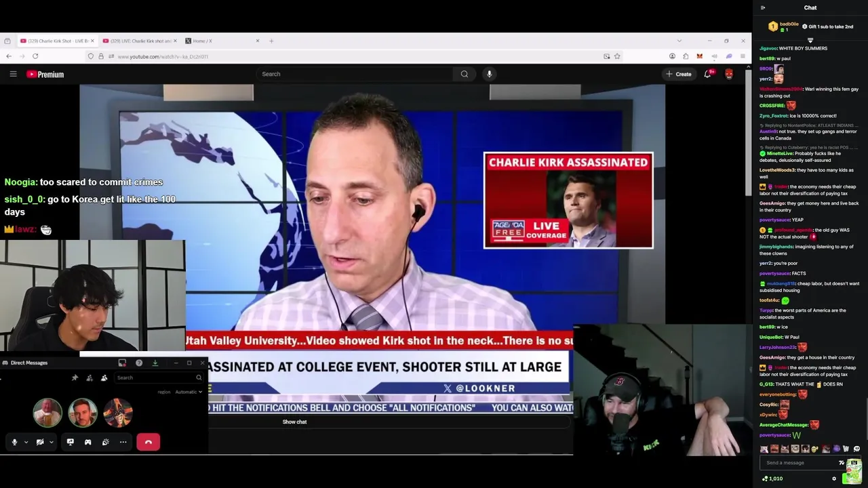Open YouTube notifications bell

click(x=707, y=74)
